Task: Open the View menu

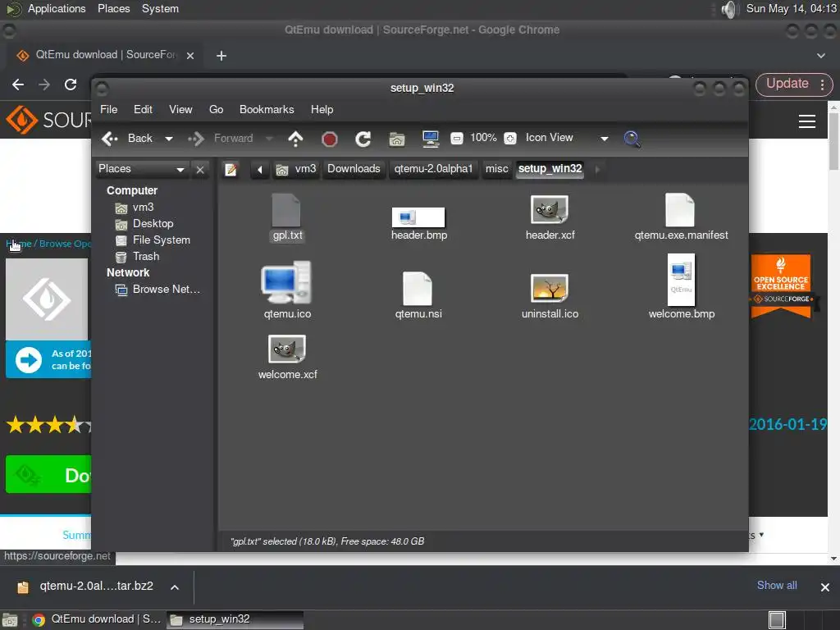Action: 180,110
